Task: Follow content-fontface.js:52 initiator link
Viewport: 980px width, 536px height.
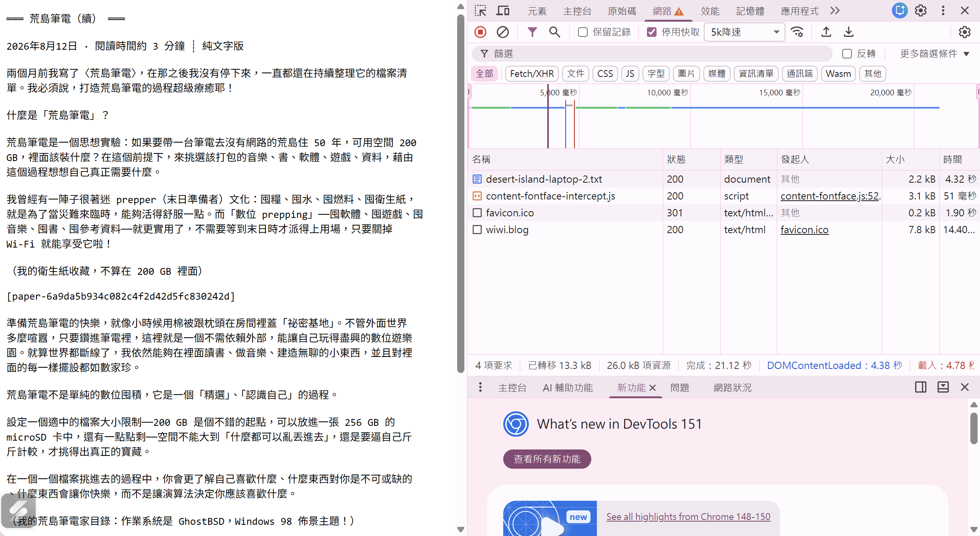Action: click(x=830, y=196)
